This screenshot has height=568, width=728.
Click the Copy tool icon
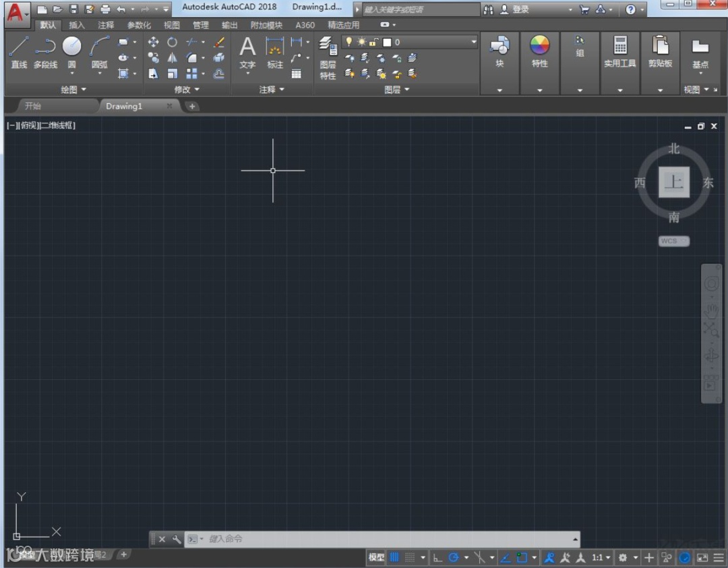tap(153, 57)
